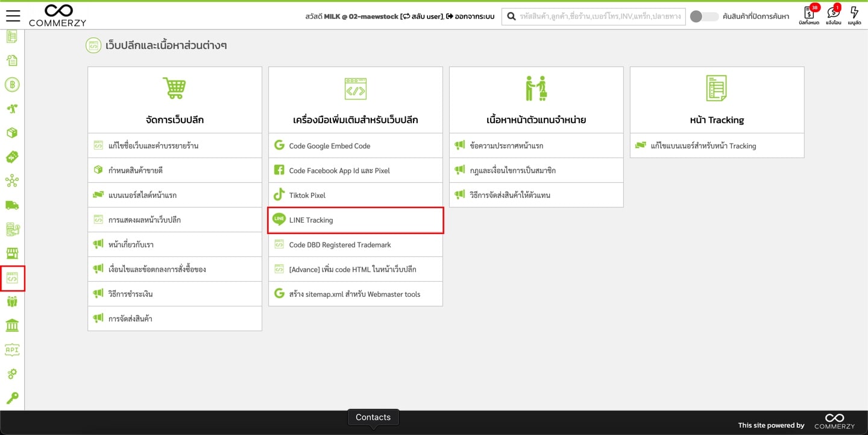Screen dimensions: 868x435
Task: Click the API icon in sidebar
Action: point(12,350)
